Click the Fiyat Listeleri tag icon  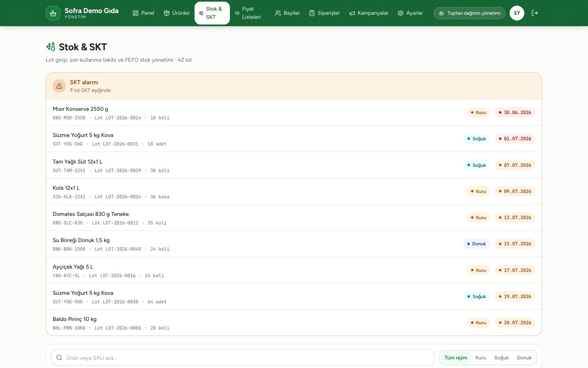pos(237,13)
